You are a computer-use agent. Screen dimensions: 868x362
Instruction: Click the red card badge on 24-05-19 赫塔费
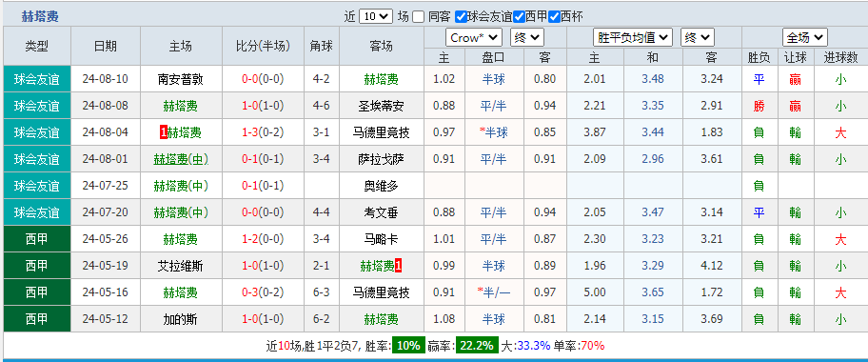[399, 266]
